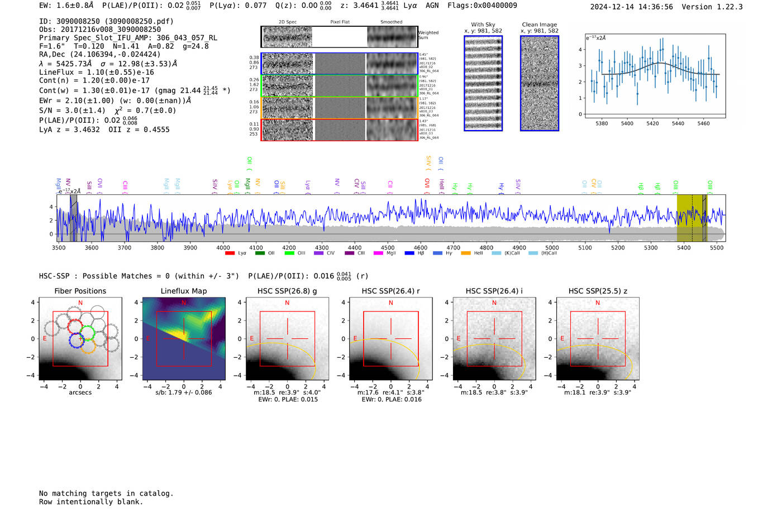Image resolution: width=782 pixels, height=532 pixels.
Task: Open the HSC SSP(25.5) z image
Action: point(598,339)
